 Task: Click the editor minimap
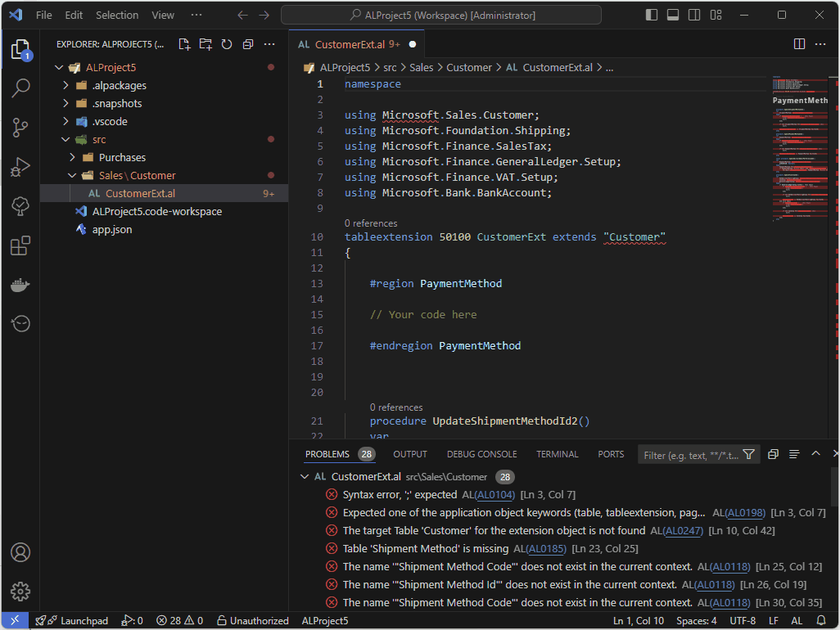[800, 150]
